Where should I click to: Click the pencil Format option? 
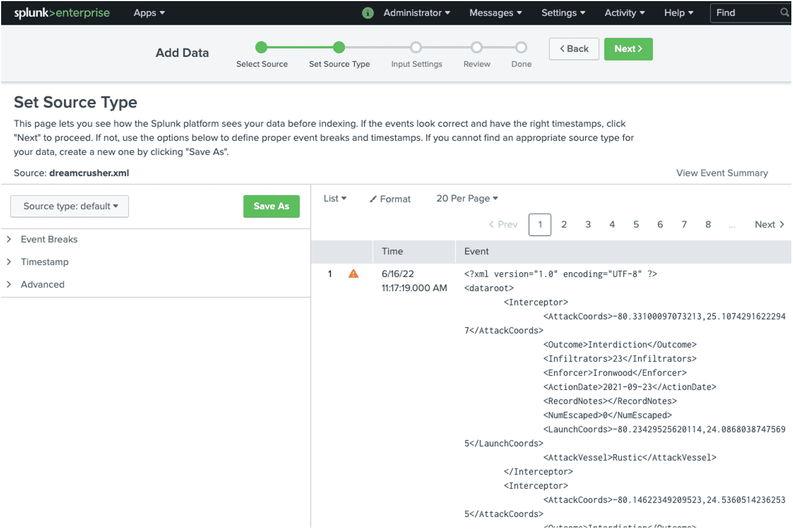[x=390, y=199]
